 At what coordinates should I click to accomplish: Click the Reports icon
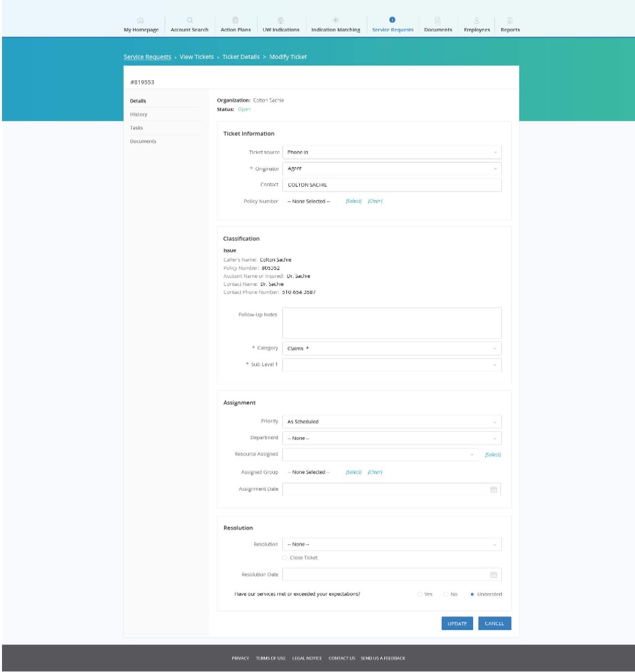[x=509, y=20]
